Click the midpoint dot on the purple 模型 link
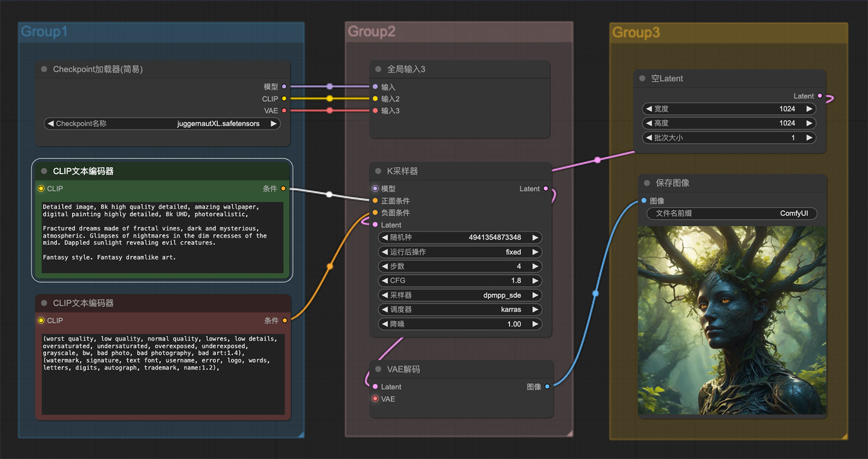The image size is (868, 459). click(330, 87)
